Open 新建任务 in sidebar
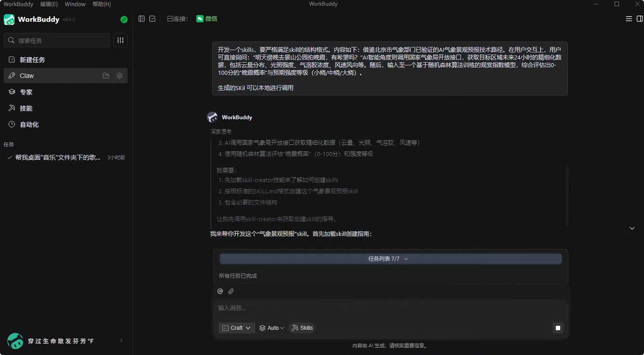Viewport: 644px width, 355px height. 65,60
